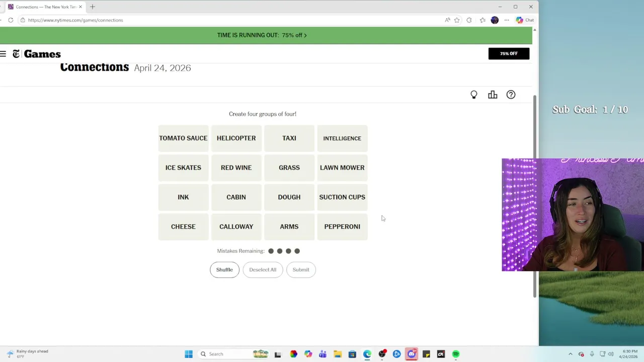Open Copilot app from taskbar
This screenshot has height=362, width=644.
[x=308, y=354]
